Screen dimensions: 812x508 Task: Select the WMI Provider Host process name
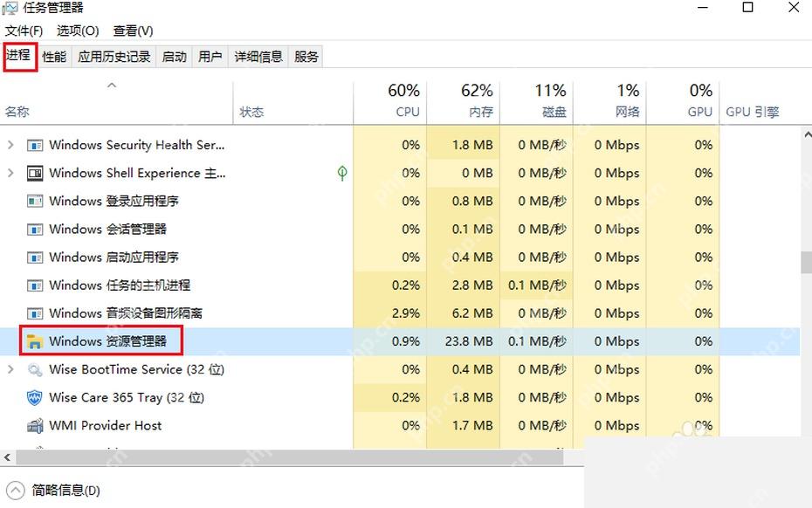(105, 426)
